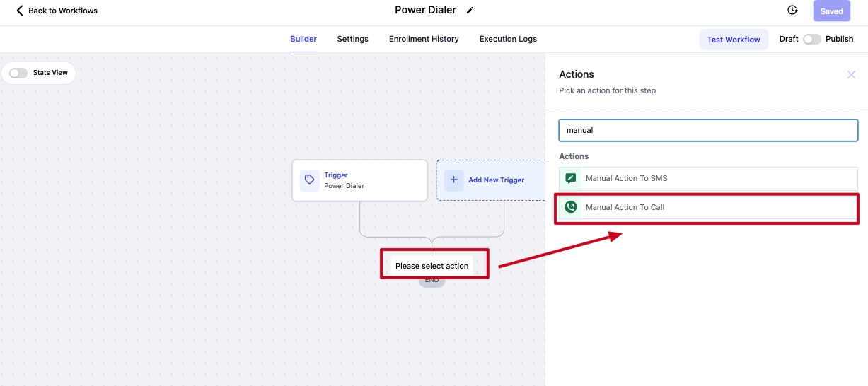Click the tag icon in Trigger card
Viewport: 868px width, 386px height.
coord(310,180)
